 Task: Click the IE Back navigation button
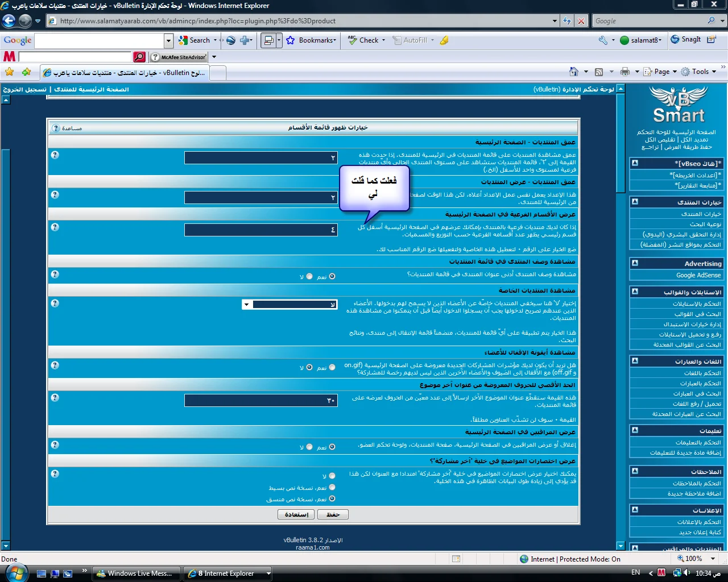coord(9,21)
